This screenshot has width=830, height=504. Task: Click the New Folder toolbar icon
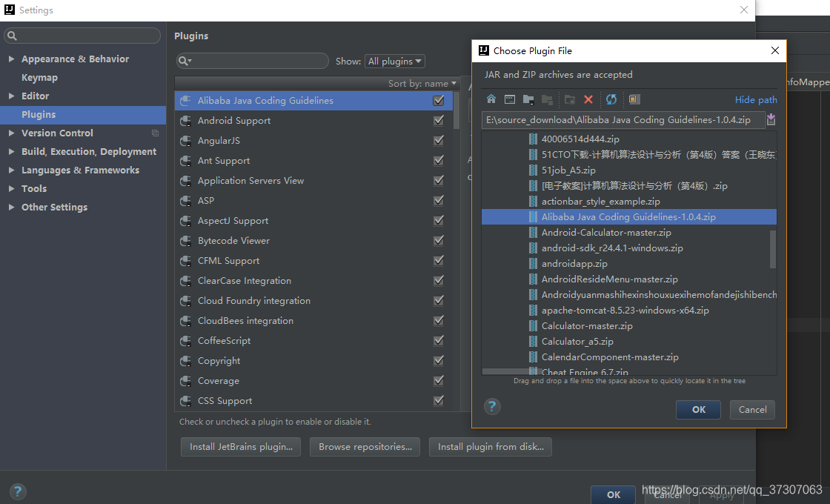570,99
